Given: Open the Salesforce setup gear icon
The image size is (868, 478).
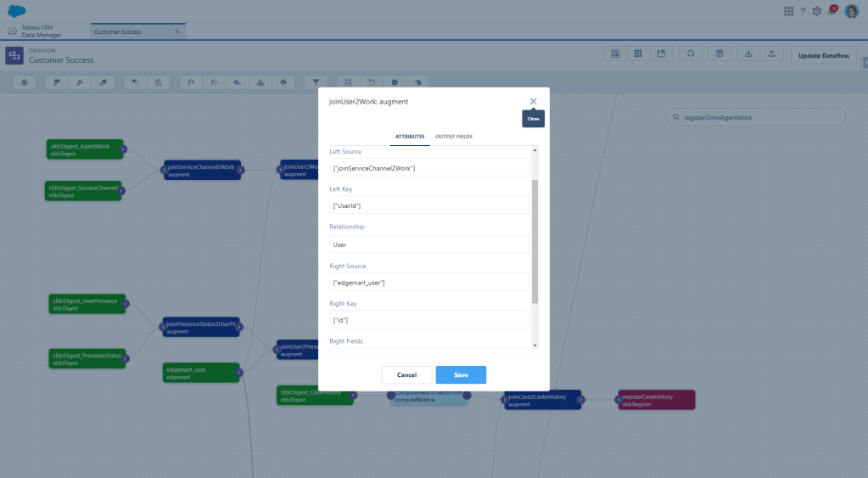Looking at the screenshot, I should (x=816, y=11).
